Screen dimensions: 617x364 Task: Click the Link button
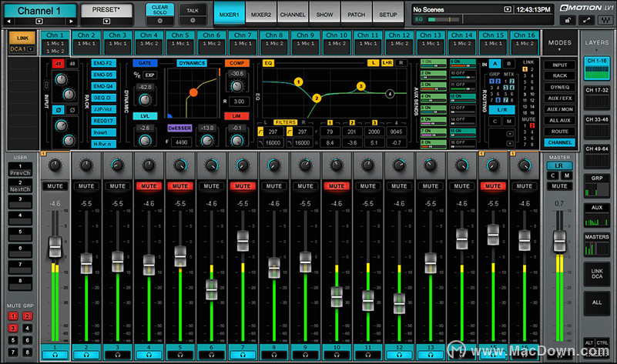coord(22,38)
